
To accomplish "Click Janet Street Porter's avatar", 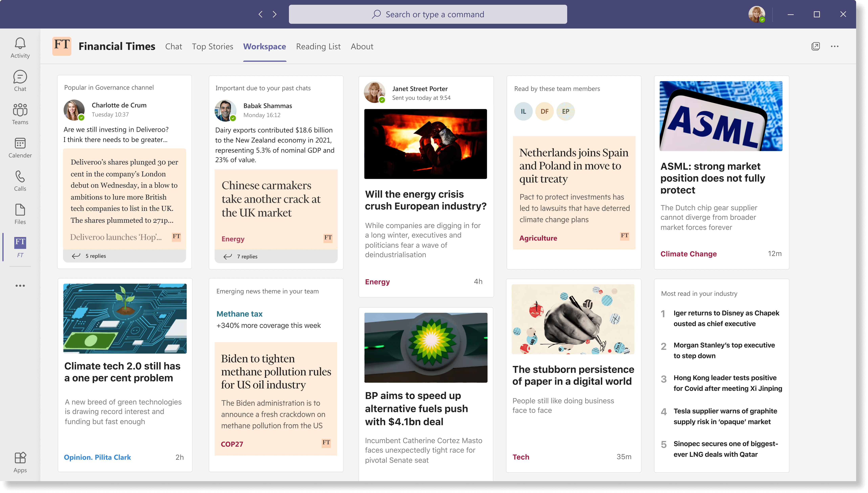I will click(x=374, y=92).
